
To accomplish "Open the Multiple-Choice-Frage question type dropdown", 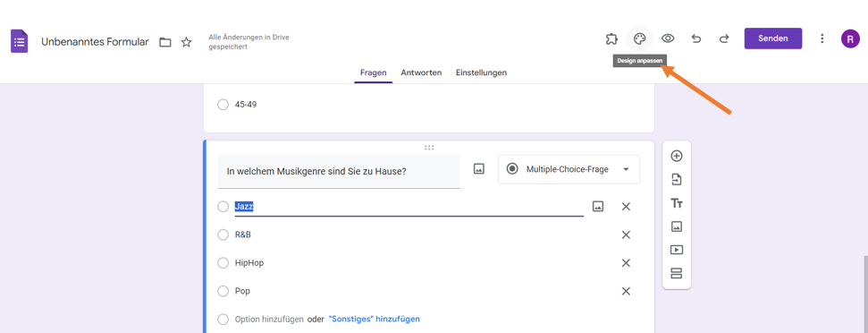I will (569, 169).
